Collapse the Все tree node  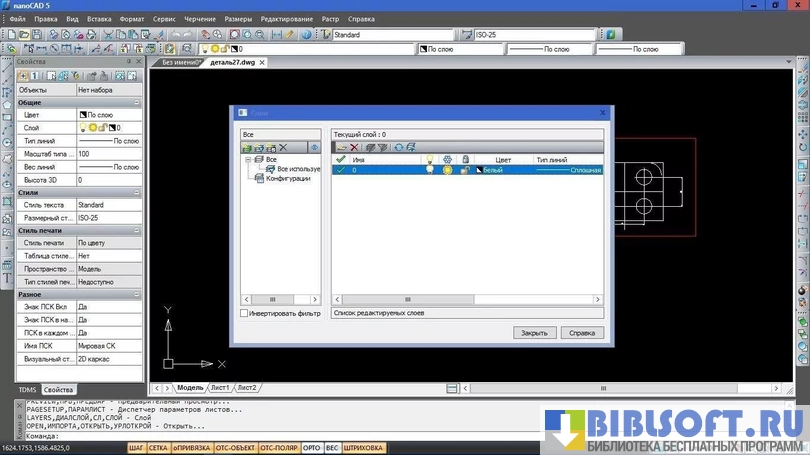(x=247, y=160)
